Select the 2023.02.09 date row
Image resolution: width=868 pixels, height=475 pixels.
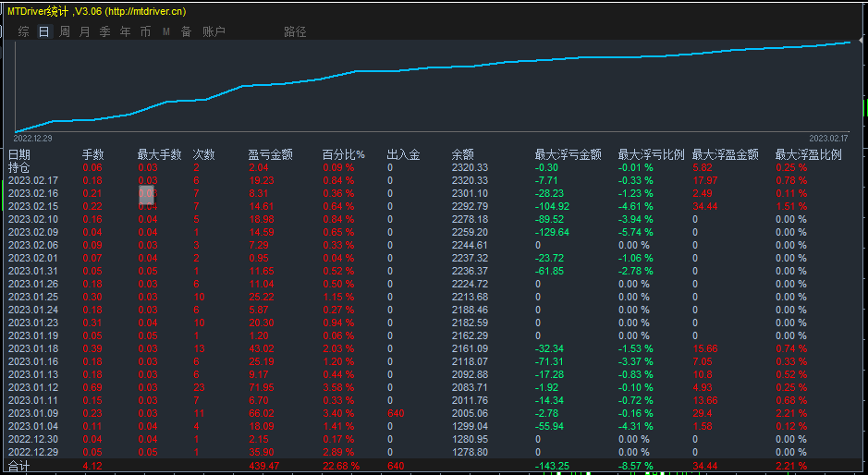click(33, 232)
